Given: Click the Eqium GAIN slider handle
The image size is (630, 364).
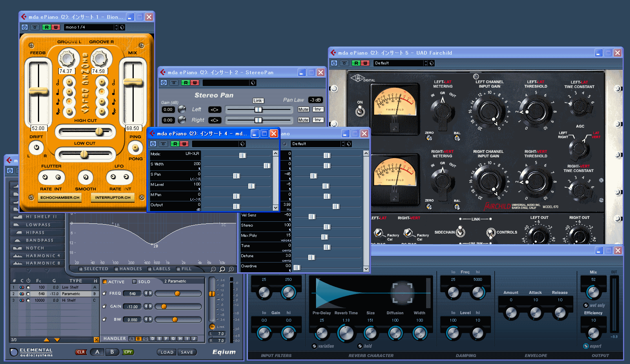Looking at the screenshot, I should [x=164, y=307].
